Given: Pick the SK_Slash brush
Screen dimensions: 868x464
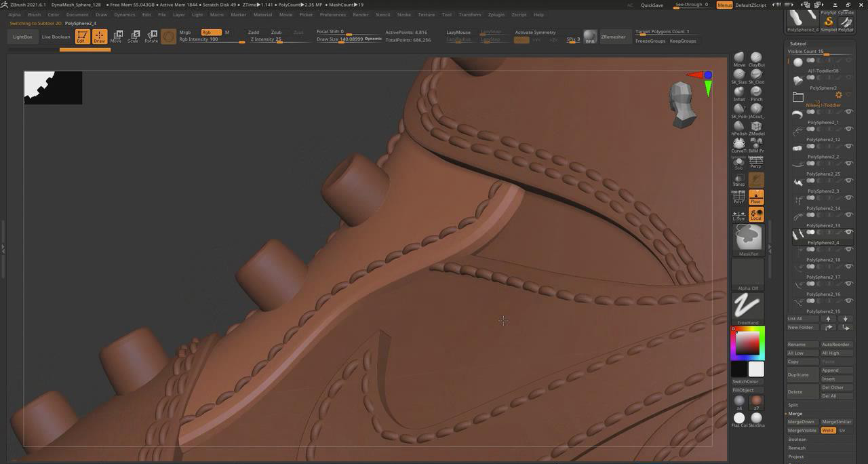Looking at the screenshot, I should click(739, 76).
